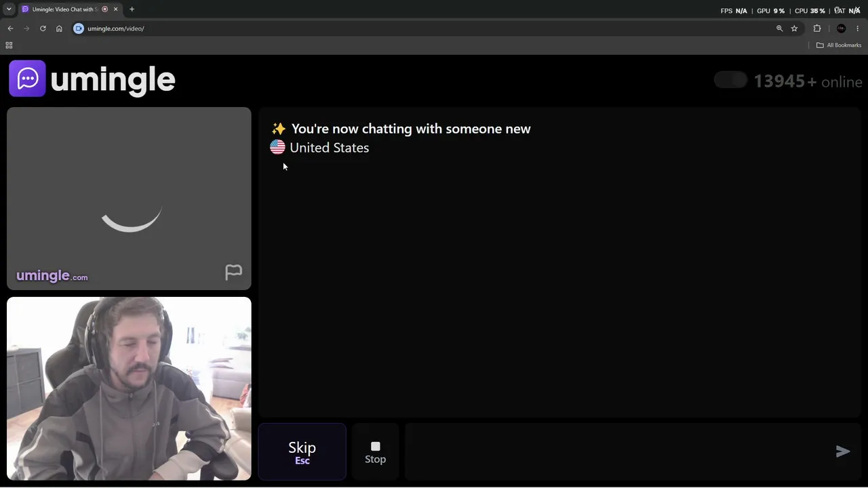Open the page zoom magnifier icon
Image resolution: width=868 pixels, height=488 pixels.
779,28
